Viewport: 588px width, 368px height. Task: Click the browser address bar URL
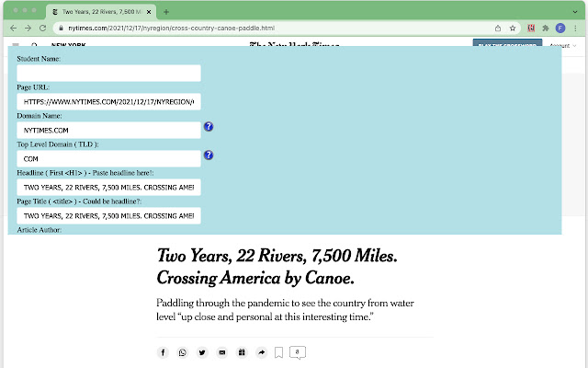pos(172,29)
